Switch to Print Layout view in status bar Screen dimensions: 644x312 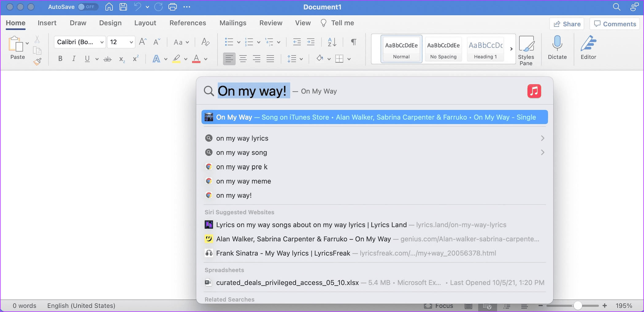[468, 306]
